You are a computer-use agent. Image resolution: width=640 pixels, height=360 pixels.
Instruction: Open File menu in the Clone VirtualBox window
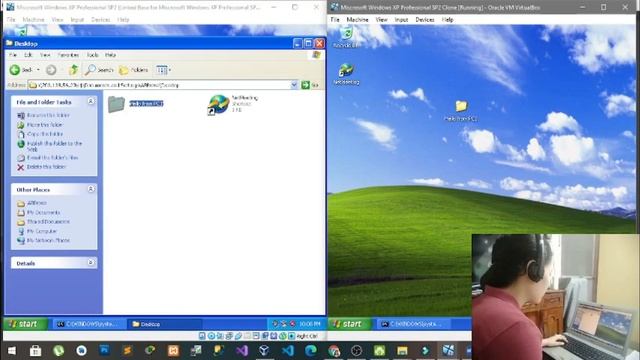[x=335, y=20]
